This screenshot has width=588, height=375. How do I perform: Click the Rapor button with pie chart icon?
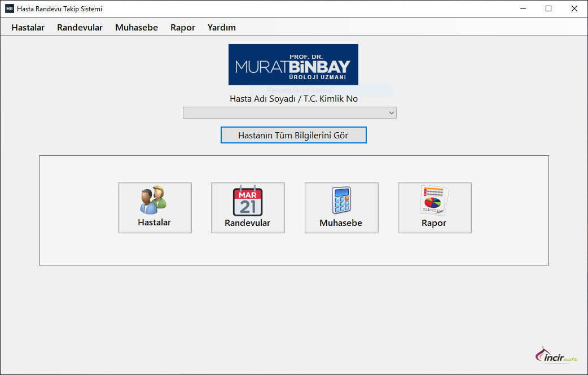coord(435,208)
